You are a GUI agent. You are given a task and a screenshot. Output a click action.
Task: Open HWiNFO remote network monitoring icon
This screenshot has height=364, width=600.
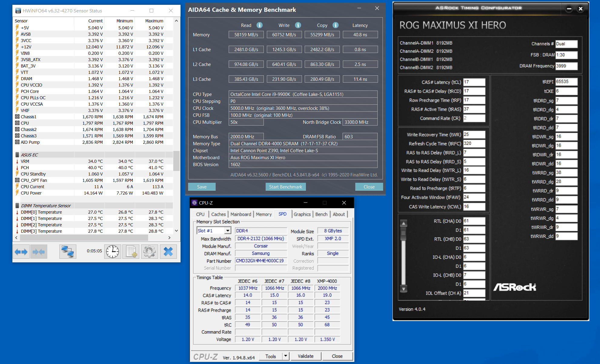(68, 251)
